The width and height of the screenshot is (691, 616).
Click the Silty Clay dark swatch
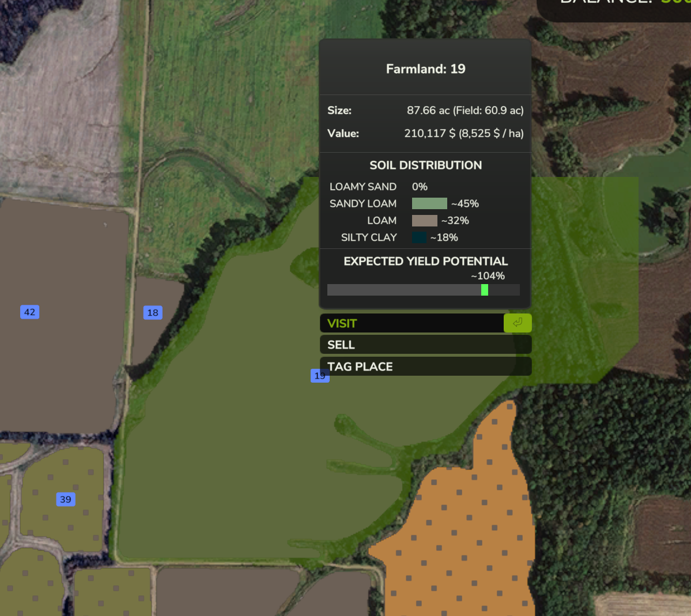point(419,237)
